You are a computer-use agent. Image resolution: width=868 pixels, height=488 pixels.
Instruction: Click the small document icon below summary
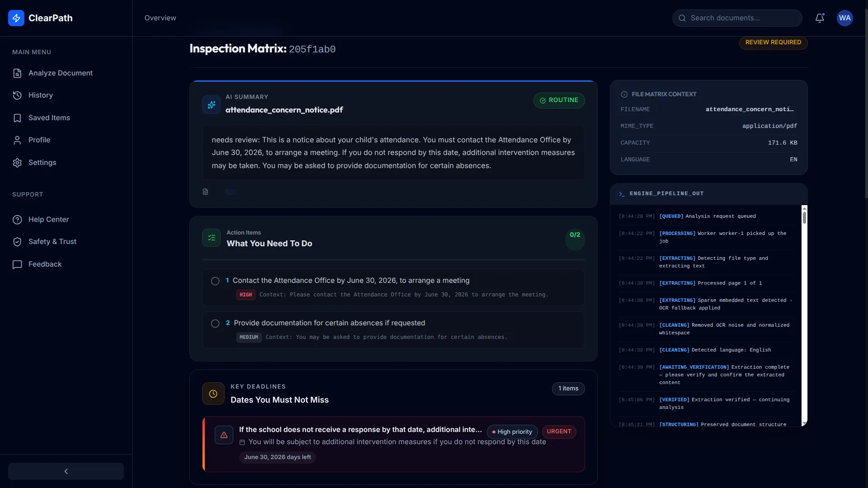205,192
